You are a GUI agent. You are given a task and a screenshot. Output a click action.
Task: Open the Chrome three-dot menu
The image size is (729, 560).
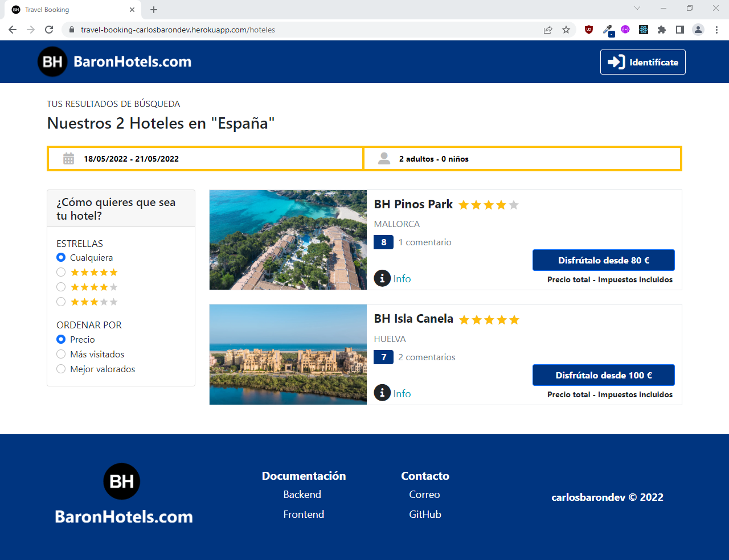716,30
